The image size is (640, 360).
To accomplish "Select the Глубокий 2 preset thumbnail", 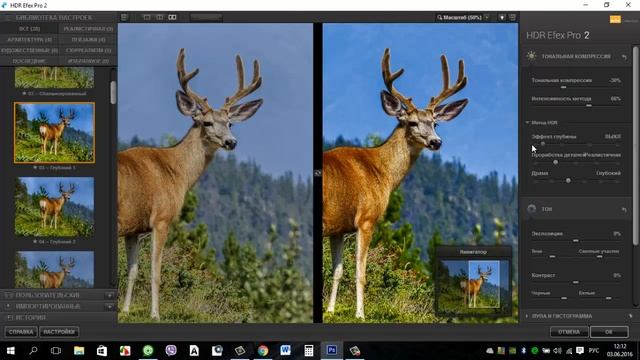I will tap(54, 207).
